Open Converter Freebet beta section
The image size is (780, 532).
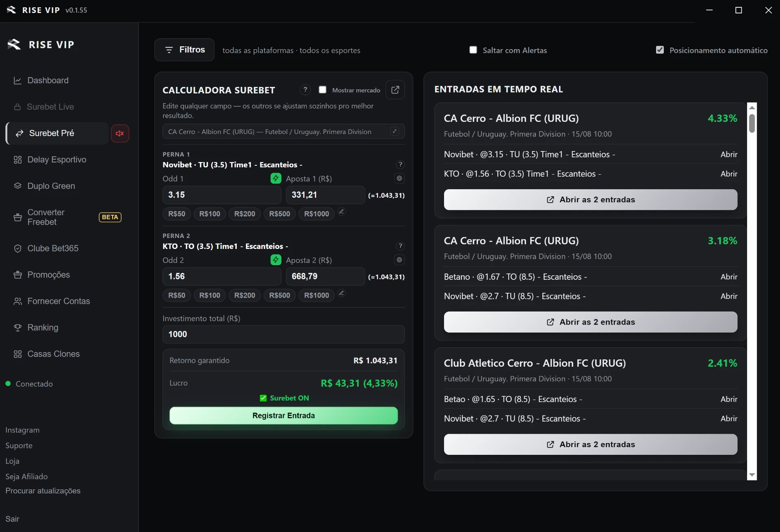click(67, 217)
